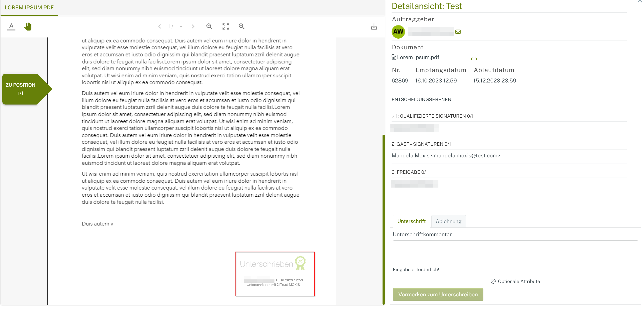This screenshot has height=309, width=644.
Task: Open the LOREM IPSUM.PDF document tab
Action: coord(29,8)
